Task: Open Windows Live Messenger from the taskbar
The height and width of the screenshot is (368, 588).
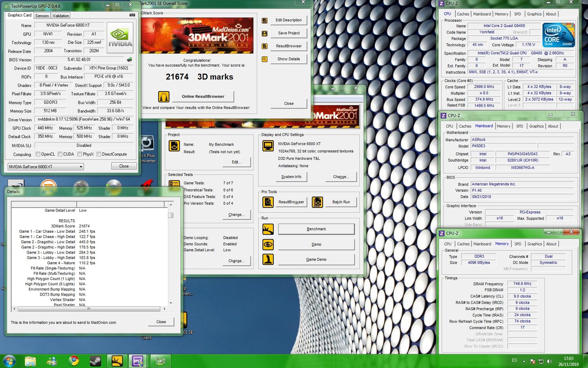Action: [53, 361]
